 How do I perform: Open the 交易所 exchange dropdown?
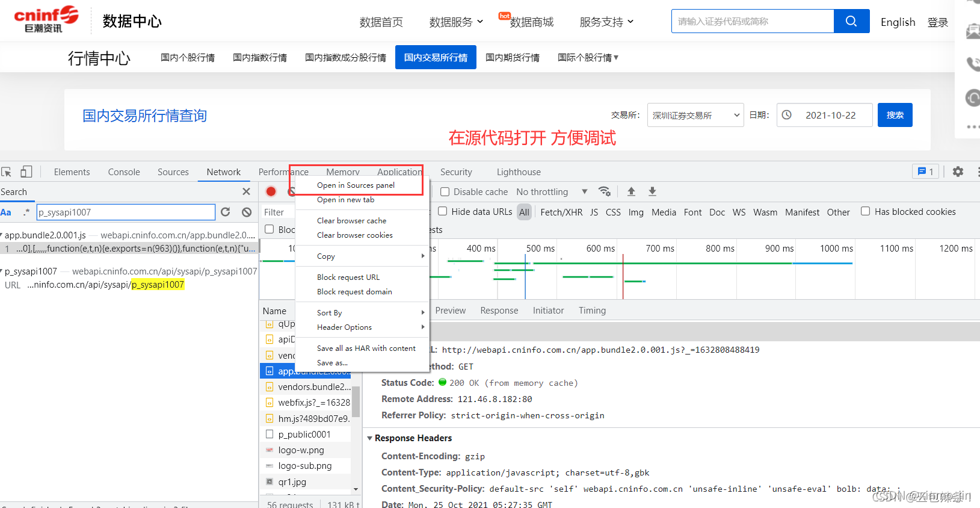695,115
